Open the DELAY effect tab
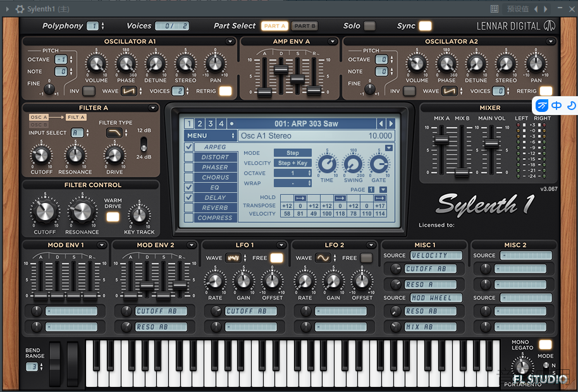 pos(215,197)
